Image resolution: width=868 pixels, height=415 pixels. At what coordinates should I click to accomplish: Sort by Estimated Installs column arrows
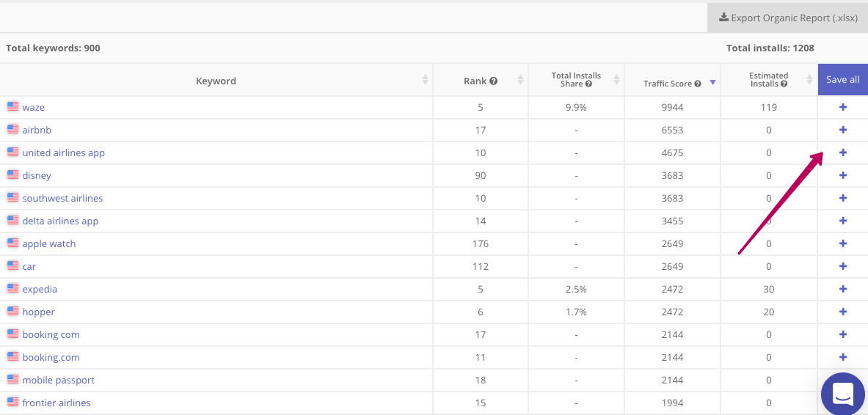(x=809, y=80)
